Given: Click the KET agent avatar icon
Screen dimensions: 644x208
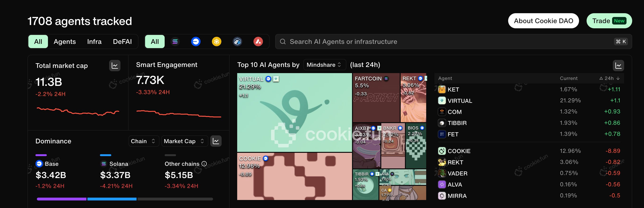Looking at the screenshot, I should coord(442,89).
